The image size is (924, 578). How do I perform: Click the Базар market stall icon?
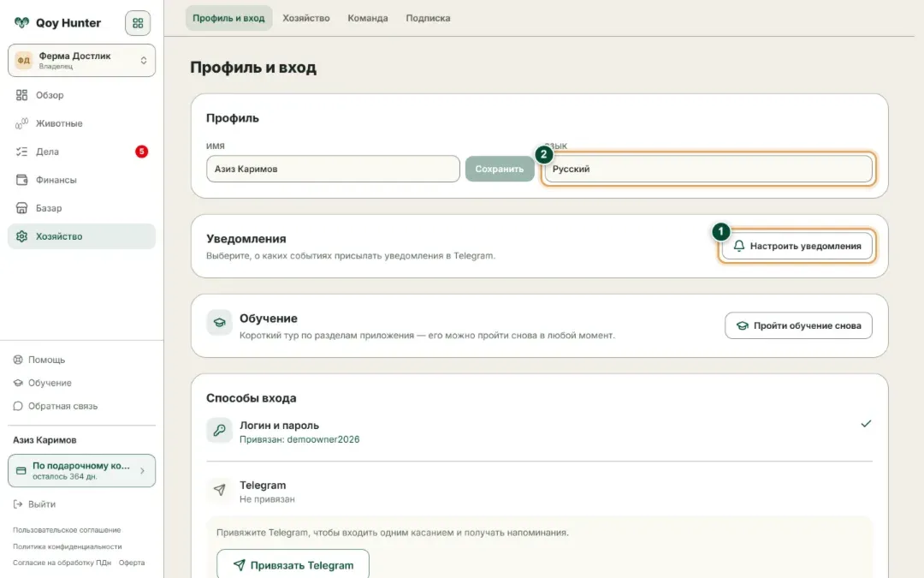point(21,208)
